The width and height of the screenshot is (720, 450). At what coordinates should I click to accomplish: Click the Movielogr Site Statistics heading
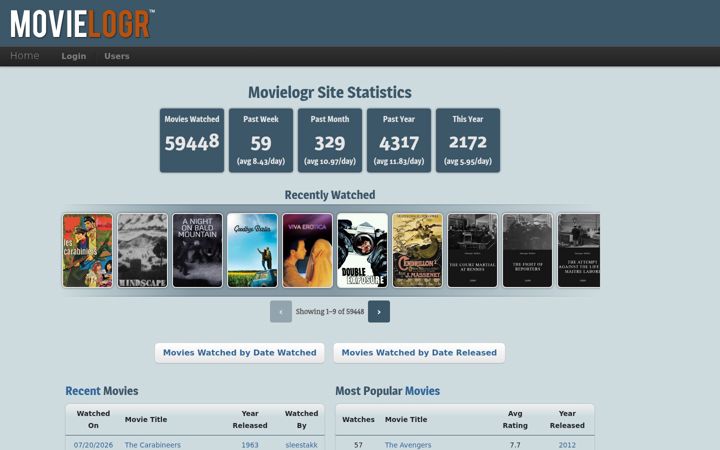click(330, 92)
